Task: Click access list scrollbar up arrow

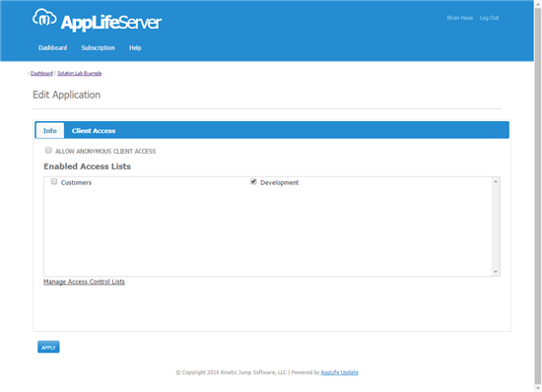Action: pos(496,181)
